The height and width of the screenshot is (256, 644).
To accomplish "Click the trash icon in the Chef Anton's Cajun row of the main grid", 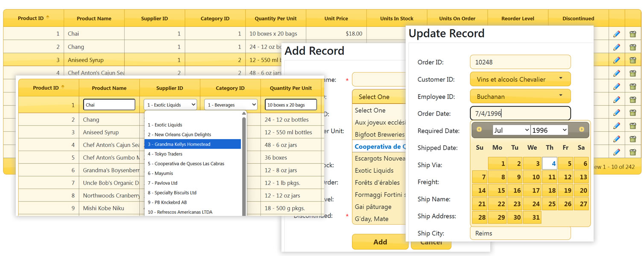I will tap(632, 73).
